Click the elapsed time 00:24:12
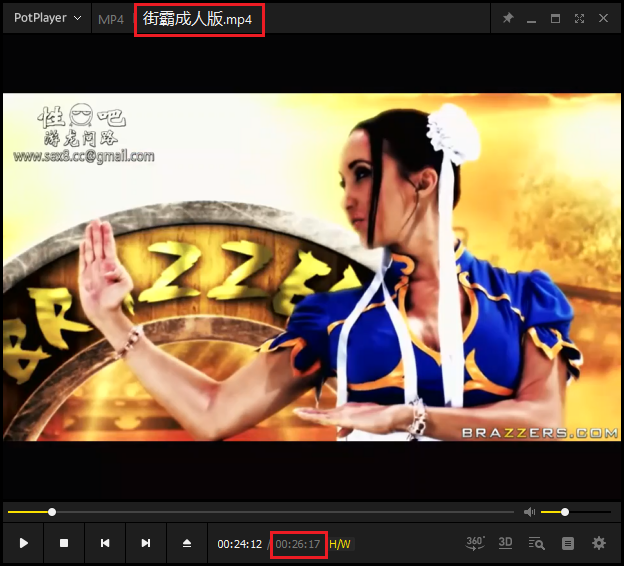Image resolution: width=624 pixels, height=566 pixels. pos(240,544)
